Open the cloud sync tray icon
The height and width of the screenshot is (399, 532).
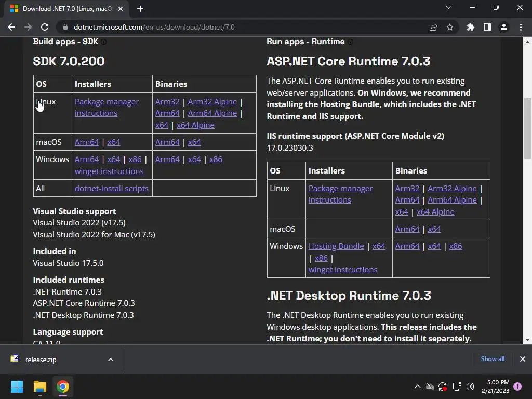pos(430,387)
